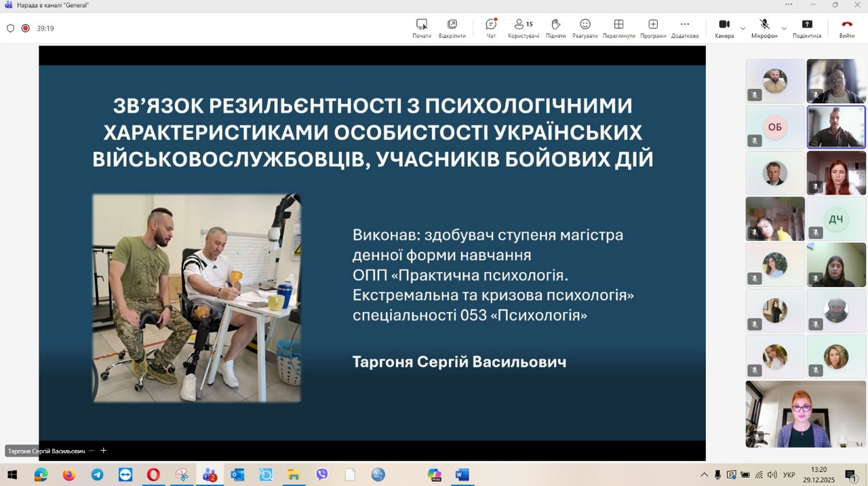Open the Реагувати reactions menu
Viewport: 868px width, 486px height.
pos(585,28)
